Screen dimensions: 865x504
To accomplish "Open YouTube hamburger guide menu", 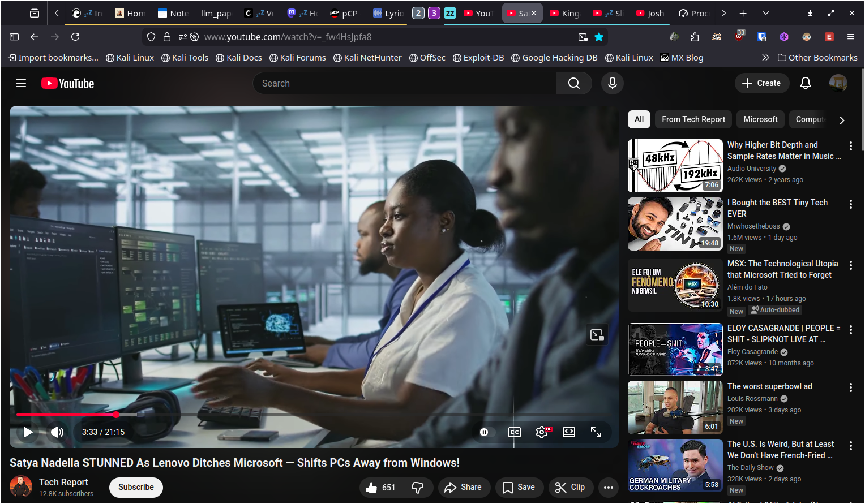I will [x=21, y=83].
